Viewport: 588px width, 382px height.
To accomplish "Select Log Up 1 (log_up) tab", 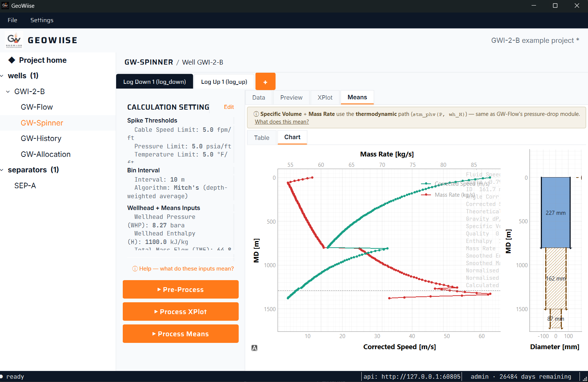I will (224, 82).
